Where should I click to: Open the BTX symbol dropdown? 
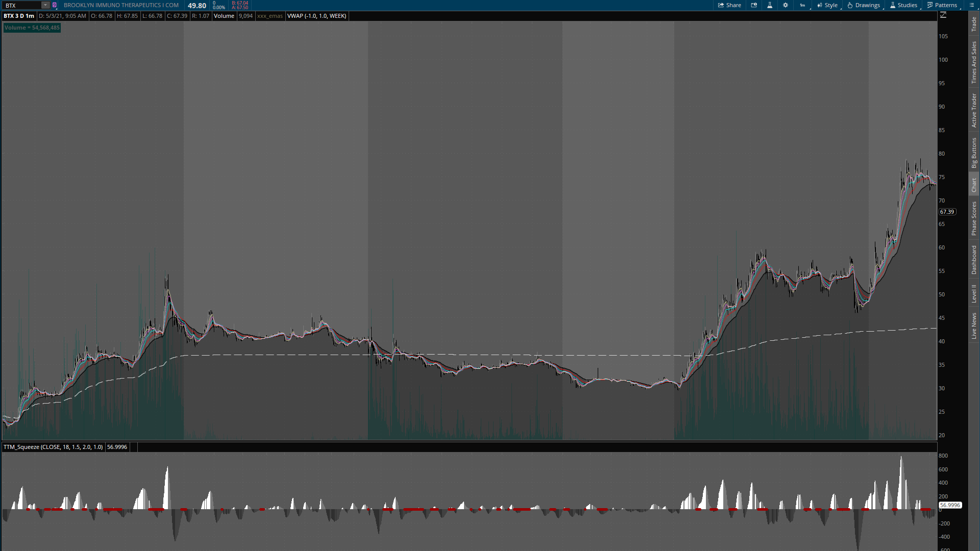45,5
